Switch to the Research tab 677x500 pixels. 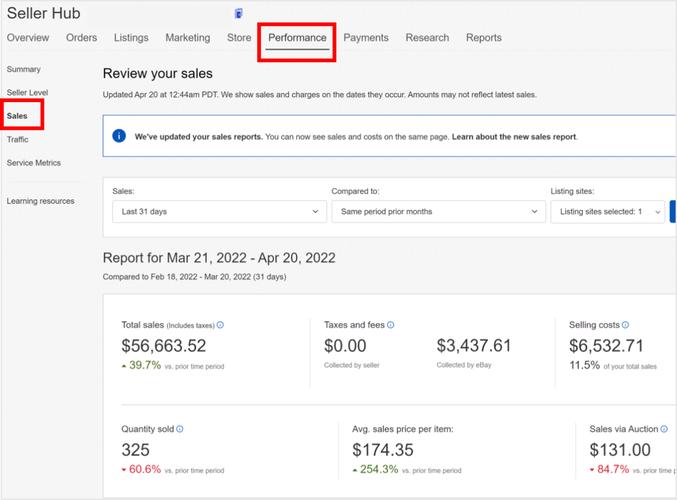click(427, 38)
